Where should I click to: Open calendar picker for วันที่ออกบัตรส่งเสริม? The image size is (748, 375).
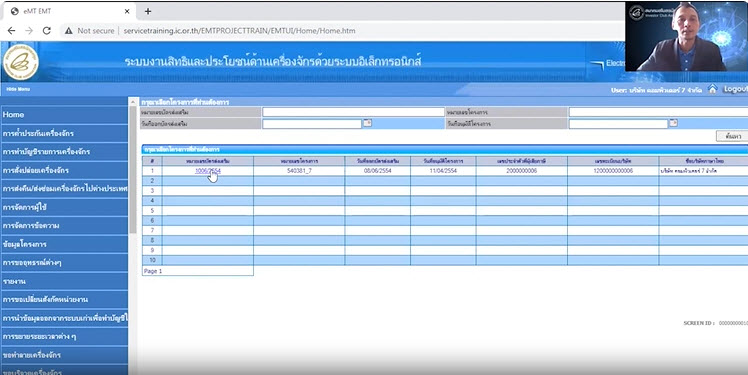coord(367,123)
